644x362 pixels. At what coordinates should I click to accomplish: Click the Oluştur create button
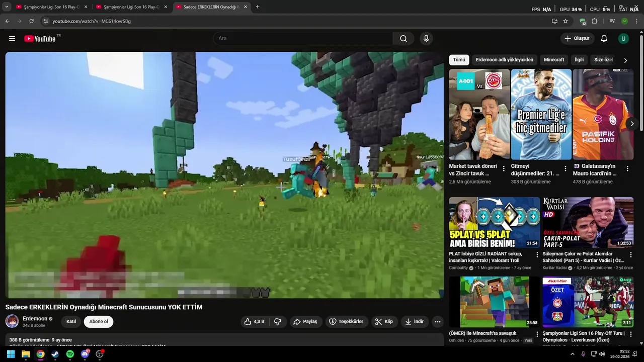tap(577, 39)
